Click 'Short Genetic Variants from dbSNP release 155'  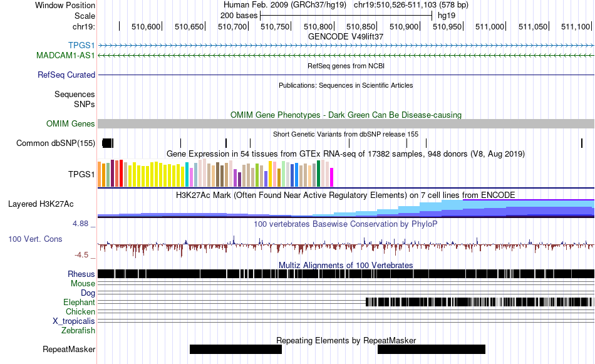346,134
